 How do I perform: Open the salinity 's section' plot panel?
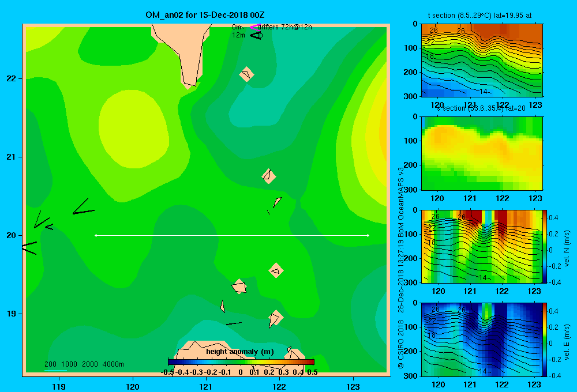pyautogui.click(x=482, y=153)
